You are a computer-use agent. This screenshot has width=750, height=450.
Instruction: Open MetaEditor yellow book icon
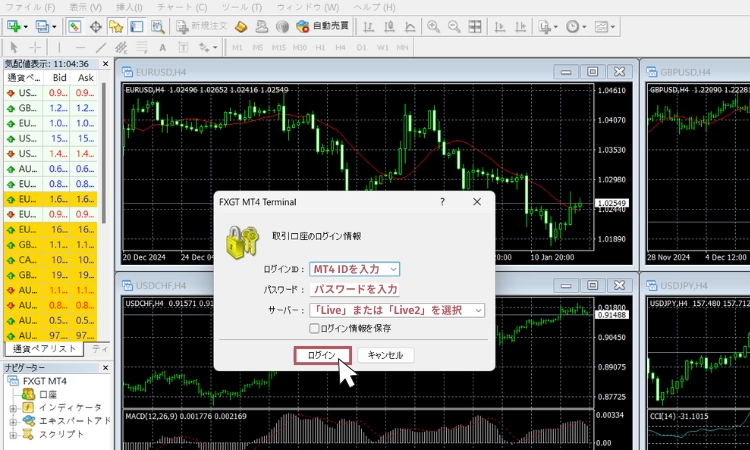pyautogui.click(x=241, y=26)
